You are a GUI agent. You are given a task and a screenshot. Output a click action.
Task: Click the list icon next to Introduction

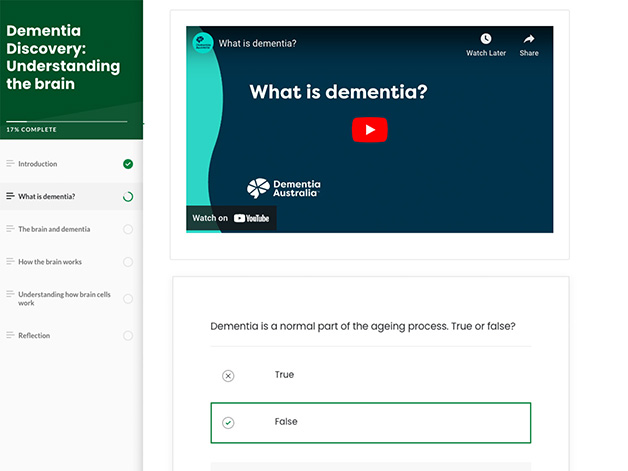(10, 164)
